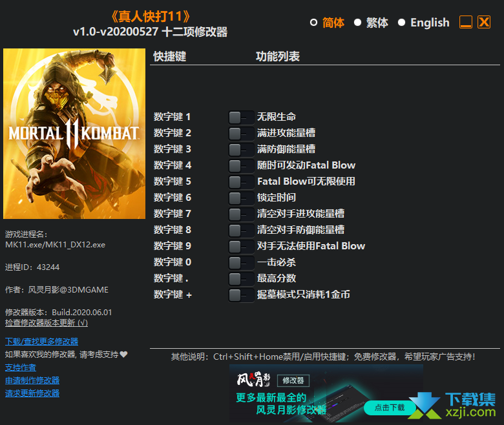Turn on 一击必杀 switch

(x=241, y=262)
